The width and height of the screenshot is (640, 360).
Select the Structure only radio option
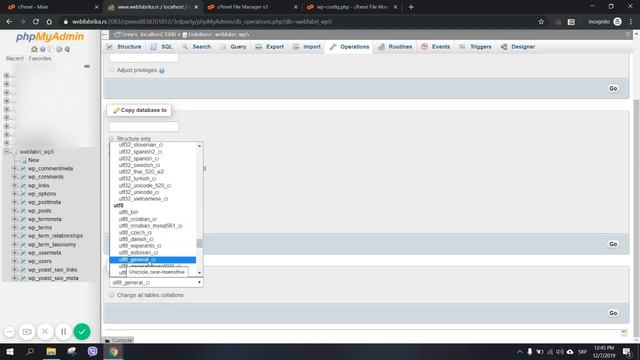(112, 139)
